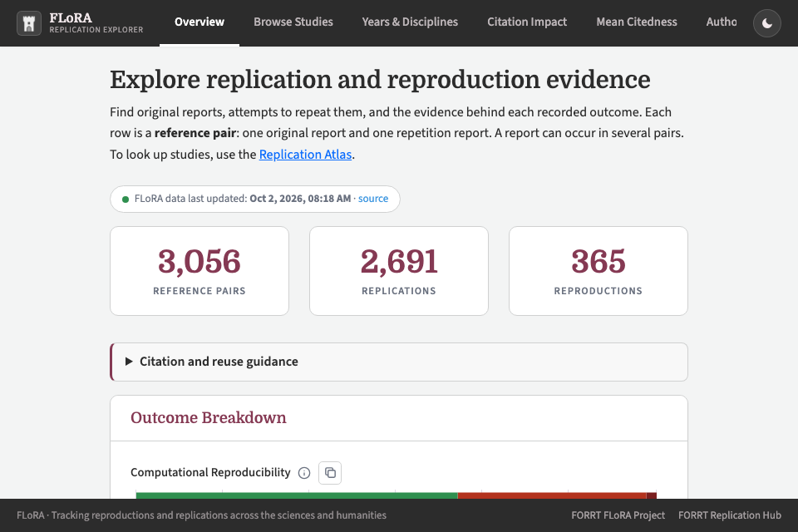Screen dimensions: 798x532
Task: Click the Computational Reproducibility label
Action: (x=210, y=472)
